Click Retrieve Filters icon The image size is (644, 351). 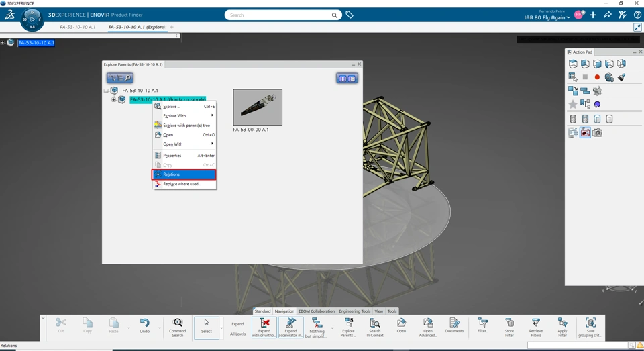pos(535,328)
